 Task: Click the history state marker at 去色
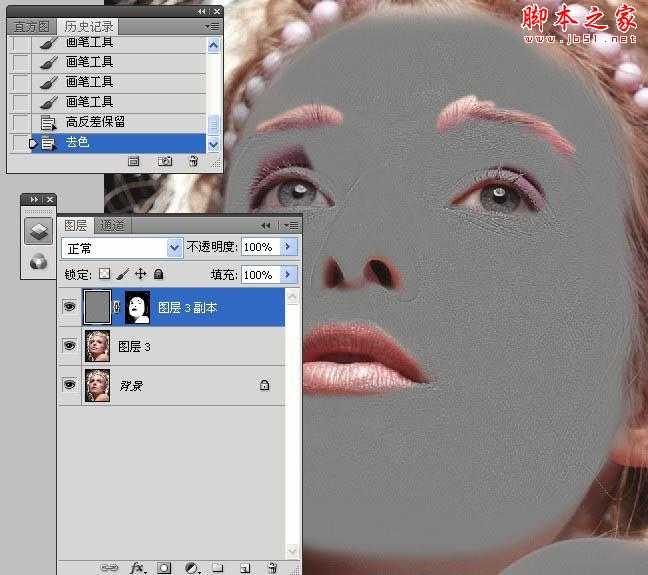point(33,143)
